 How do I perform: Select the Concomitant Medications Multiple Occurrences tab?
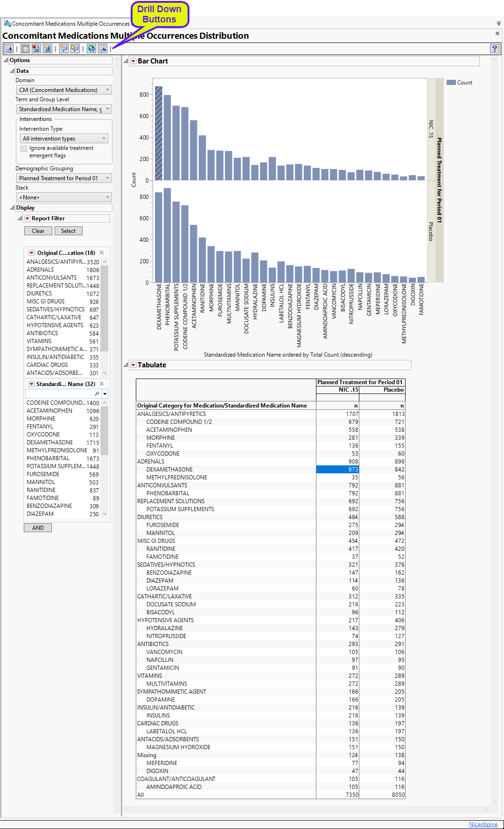point(70,23)
